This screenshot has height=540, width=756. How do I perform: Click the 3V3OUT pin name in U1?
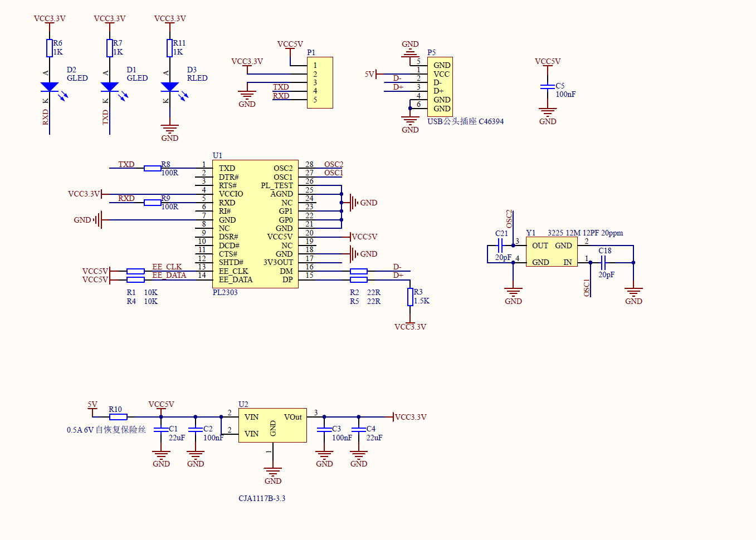[278, 262]
